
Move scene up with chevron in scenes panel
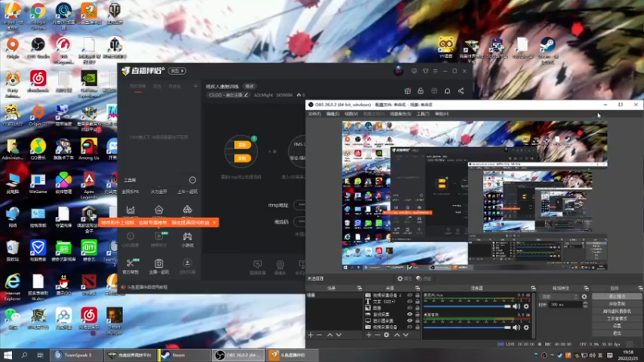point(330,335)
